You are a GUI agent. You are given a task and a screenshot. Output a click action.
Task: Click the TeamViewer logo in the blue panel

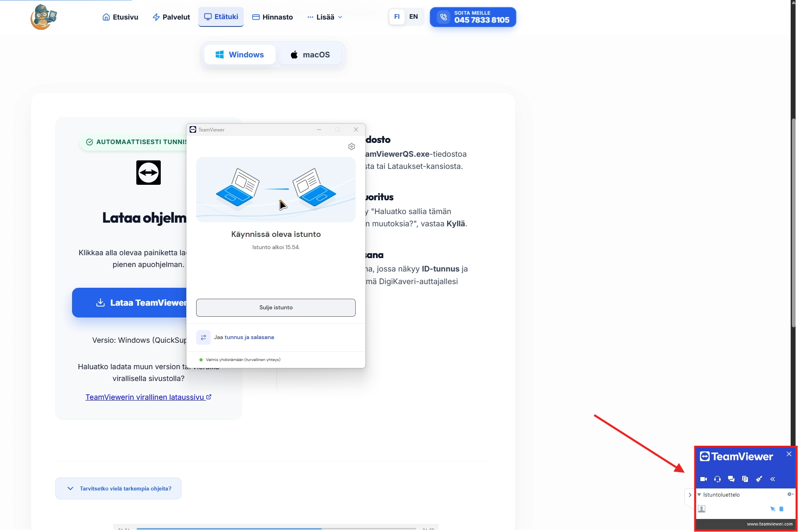(736, 457)
